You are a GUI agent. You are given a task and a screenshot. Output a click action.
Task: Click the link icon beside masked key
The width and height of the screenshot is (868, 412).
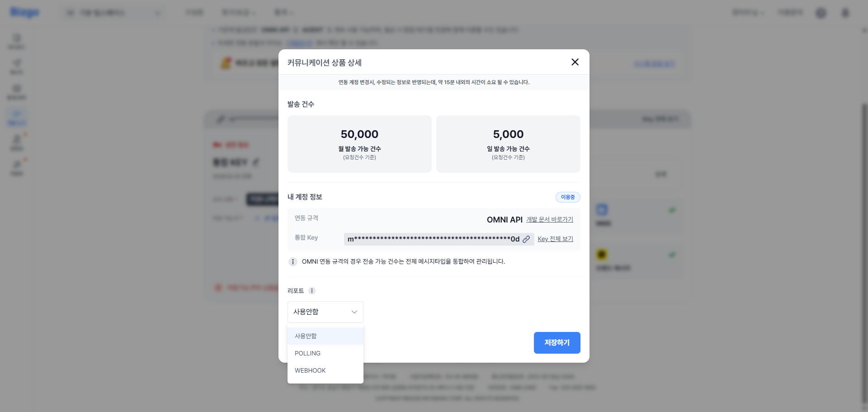click(526, 239)
